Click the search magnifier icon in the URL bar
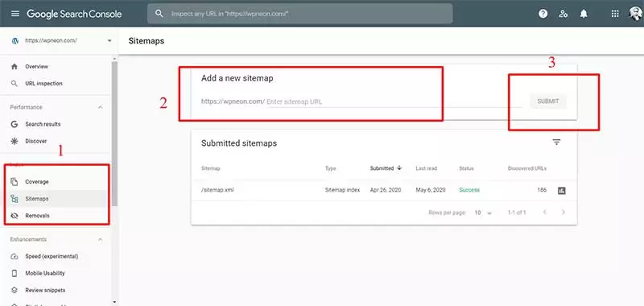The width and height of the screenshot is (644, 306). tap(159, 14)
